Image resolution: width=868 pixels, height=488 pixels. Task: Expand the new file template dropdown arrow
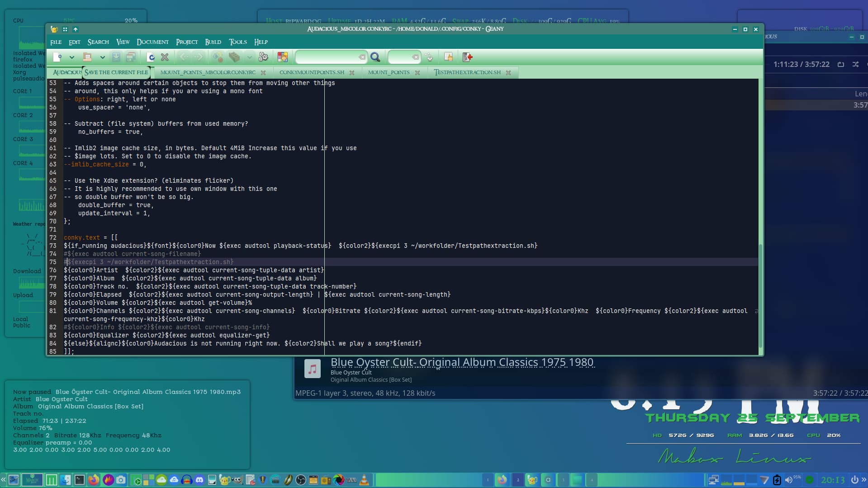click(x=71, y=57)
